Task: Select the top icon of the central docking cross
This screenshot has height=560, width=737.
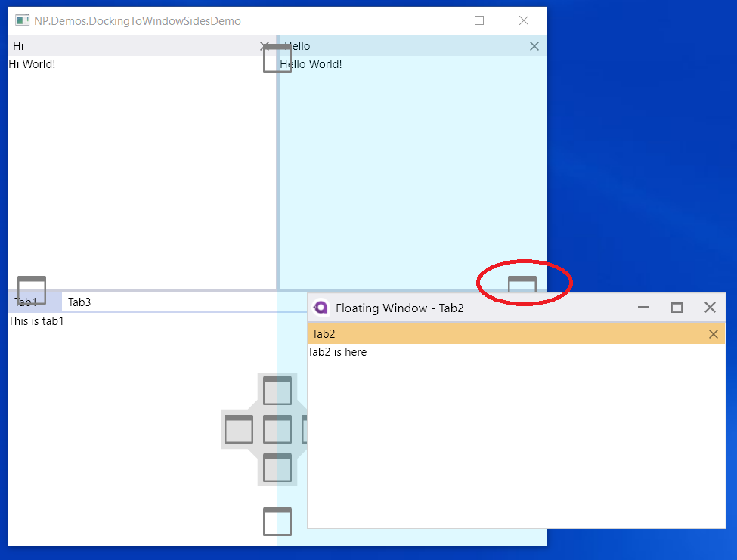Action: click(x=277, y=391)
